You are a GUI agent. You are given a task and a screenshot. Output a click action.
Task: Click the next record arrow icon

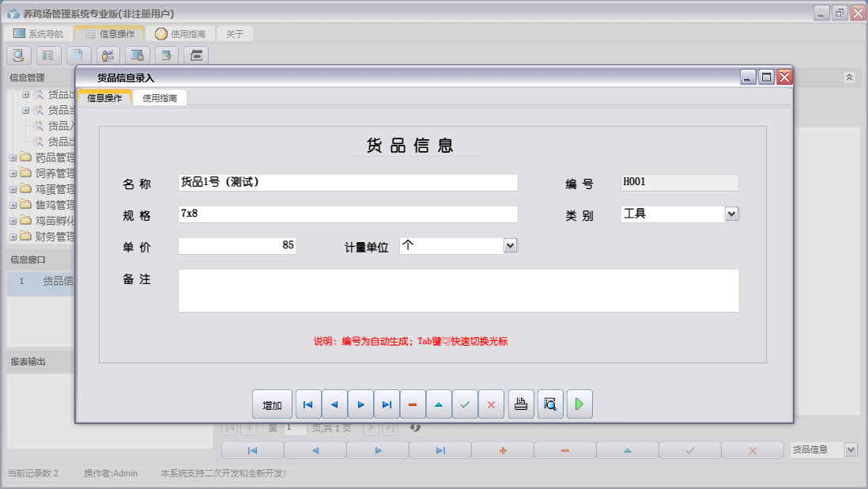pyautogui.click(x=360, y=404)
